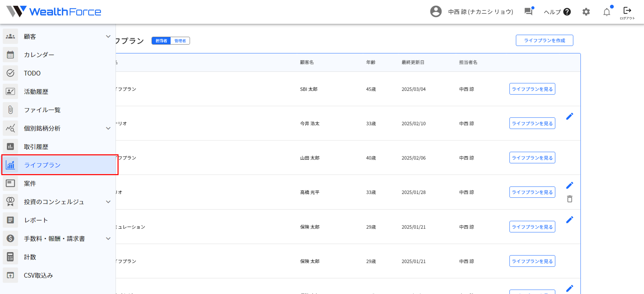
Task: Expand the 個別銘柄分析 submenu chevron
Action: click(x=108, y=129)
